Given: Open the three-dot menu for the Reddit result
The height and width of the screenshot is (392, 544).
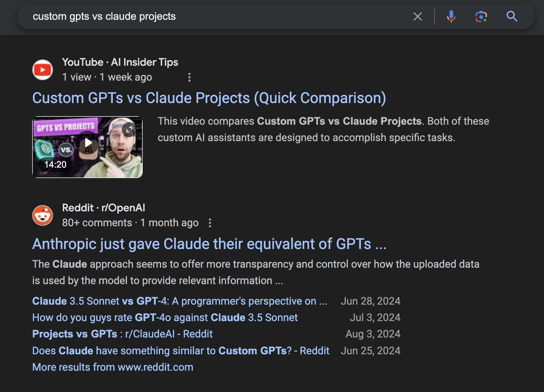Looking at the screenshot, I should point(210,223).
